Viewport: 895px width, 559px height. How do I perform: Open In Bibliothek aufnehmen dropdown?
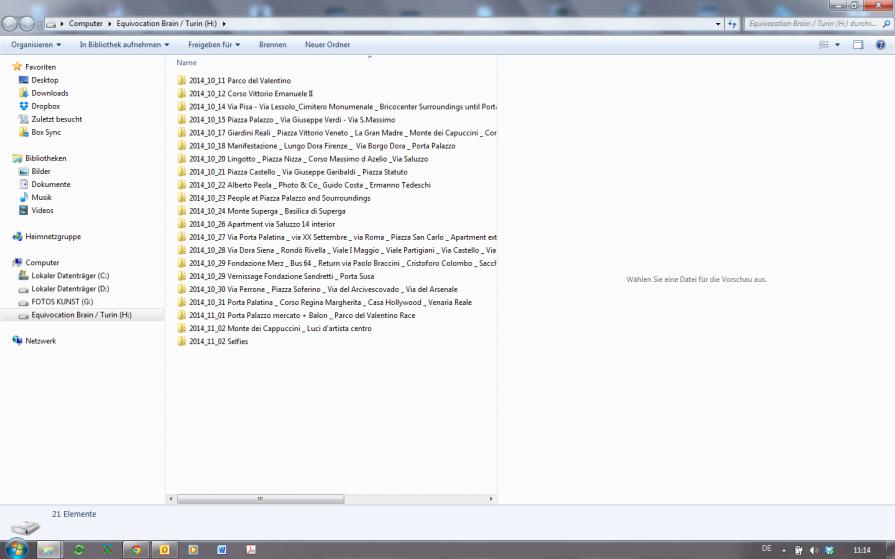click(x=124, y=45)
